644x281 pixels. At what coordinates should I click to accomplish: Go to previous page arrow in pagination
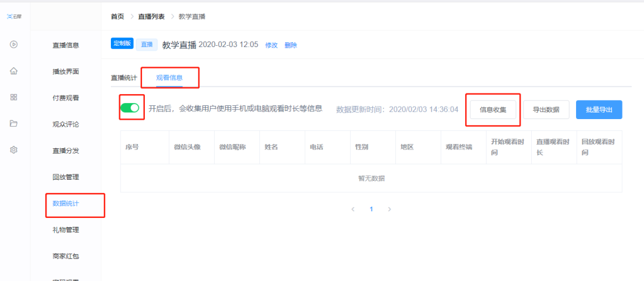coord(353,209)
